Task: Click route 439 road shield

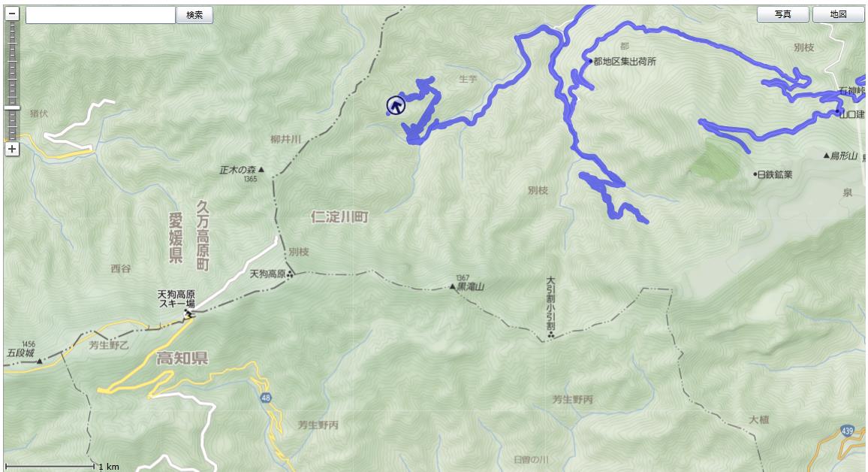Action: click(x=847, y=431)
